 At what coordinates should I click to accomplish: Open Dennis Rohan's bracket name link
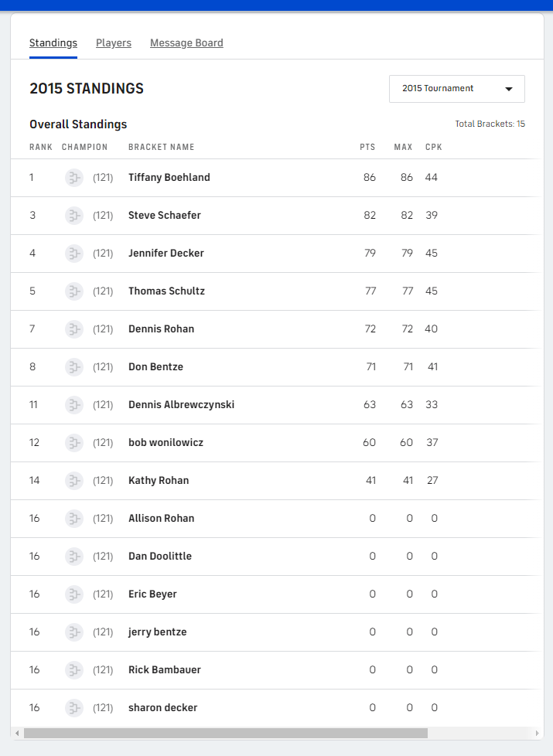[161, 329]
